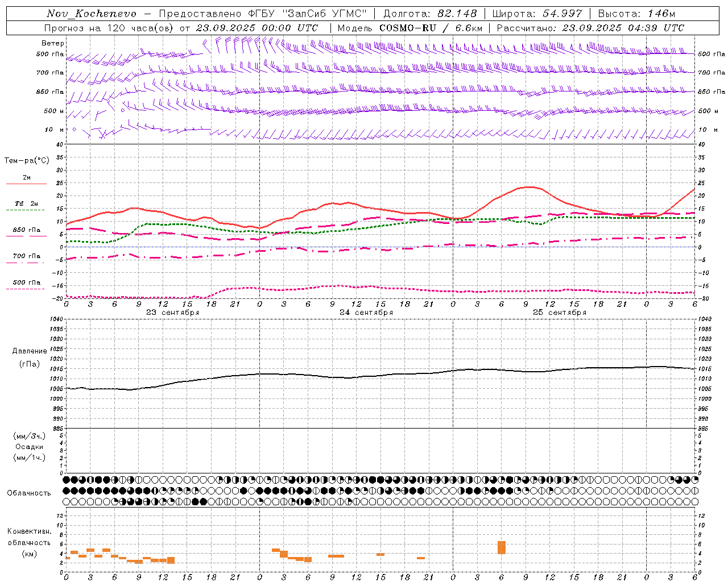728x582 pixels.
Task: Select the Td 2м dew point legend entry
Action: click(x=27, y=203)
